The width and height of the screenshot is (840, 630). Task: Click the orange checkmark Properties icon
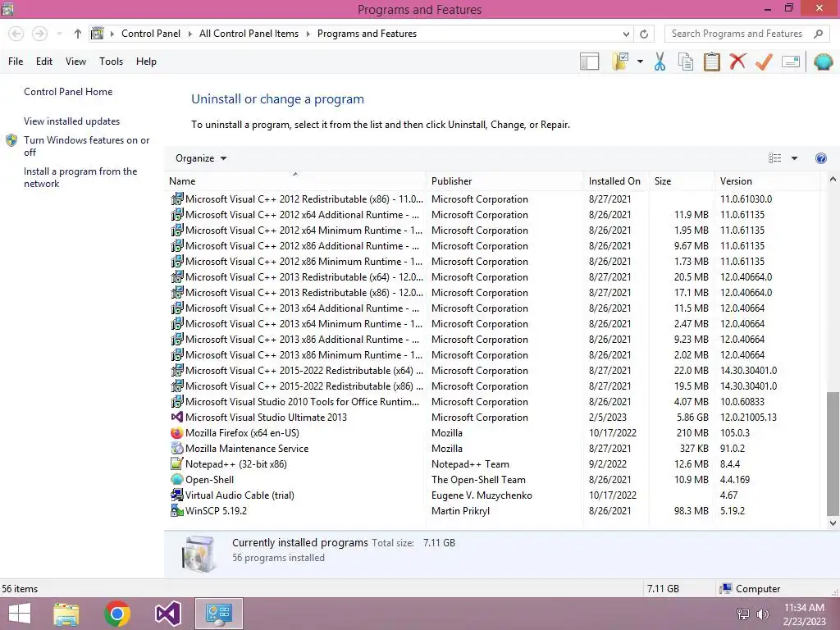764,62
